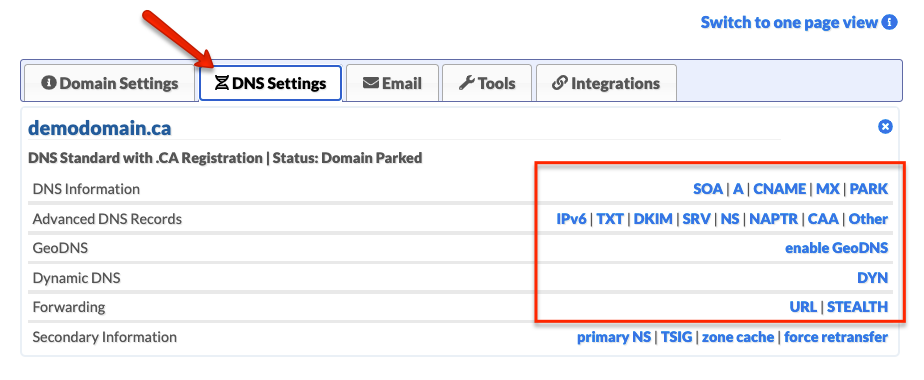Click the PARK link
The image size is (924, 380).
869,189
